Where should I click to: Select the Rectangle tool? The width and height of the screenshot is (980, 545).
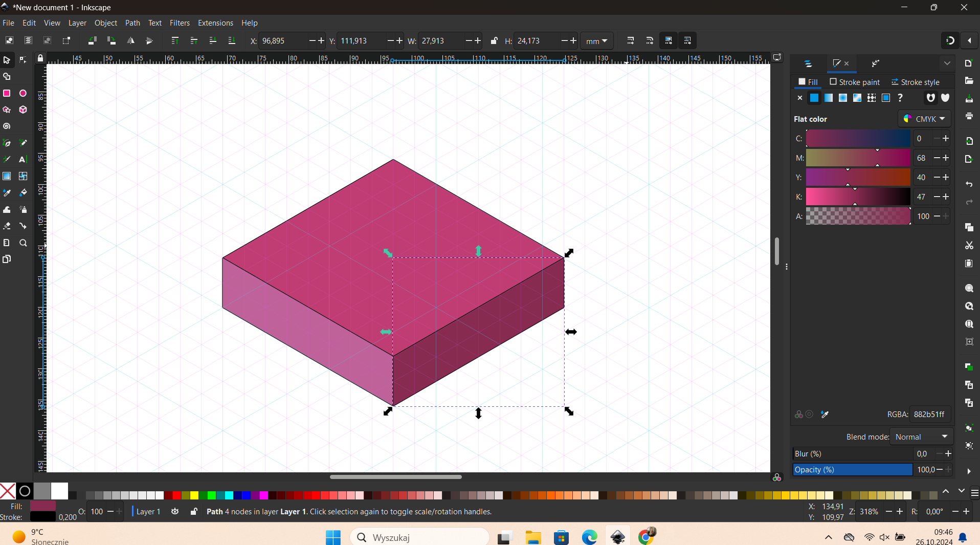point(7,94)
